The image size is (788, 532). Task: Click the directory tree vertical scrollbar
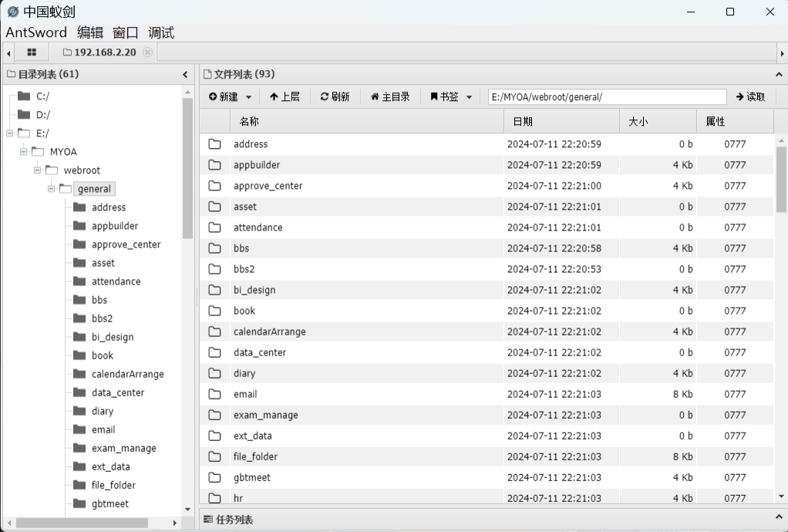click(x=187, y=168)
